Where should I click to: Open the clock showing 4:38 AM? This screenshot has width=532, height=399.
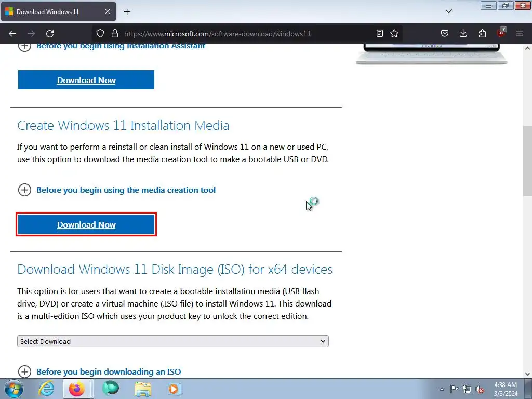pos(506,389)
